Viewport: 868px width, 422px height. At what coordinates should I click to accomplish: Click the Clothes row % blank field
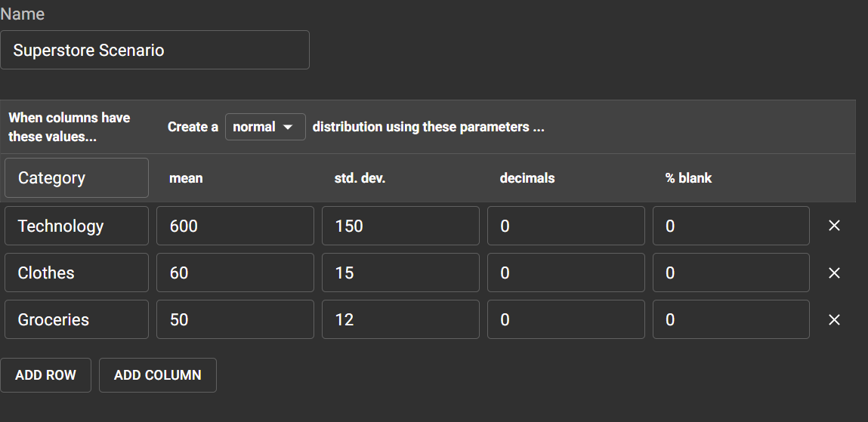tap(731, 273)
